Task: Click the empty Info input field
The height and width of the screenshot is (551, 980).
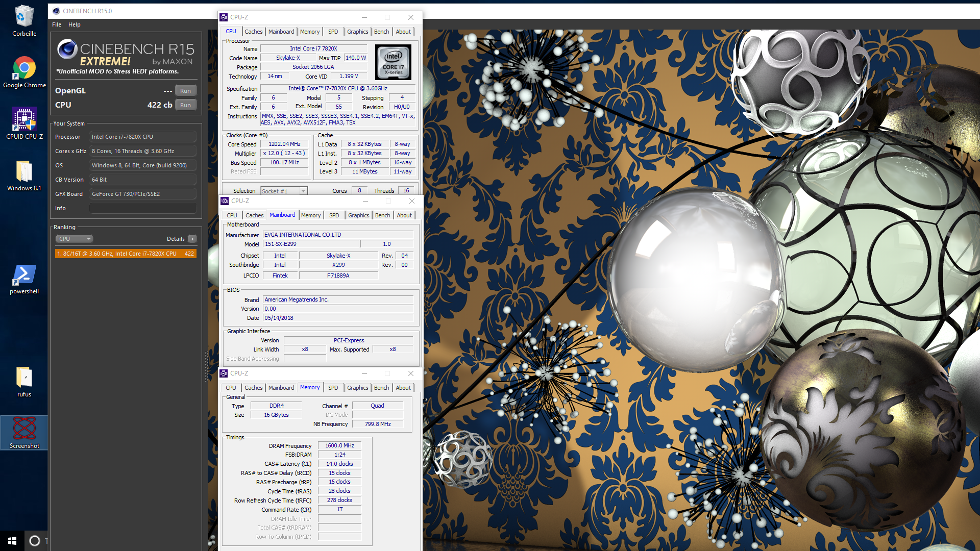Action: coord(143,208)
